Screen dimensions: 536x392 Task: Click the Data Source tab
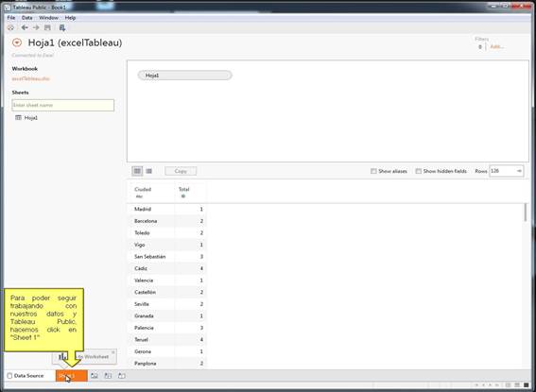pos(26,376)
